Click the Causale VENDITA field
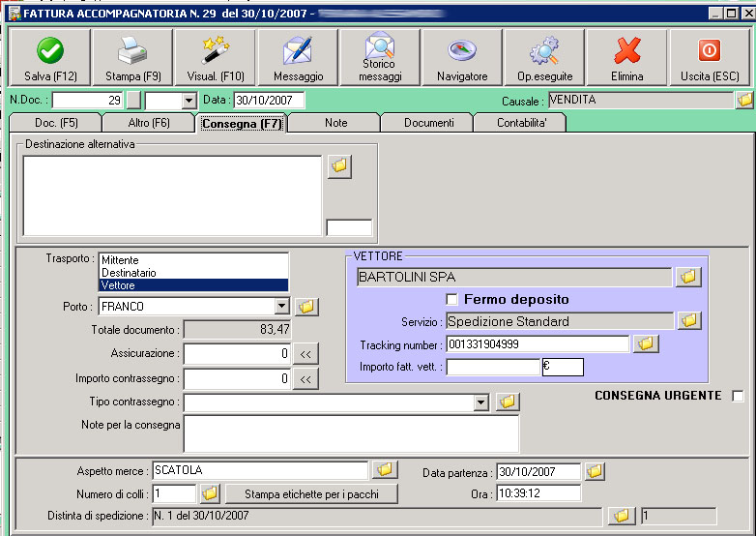Image resolution: width=756 pixels, height=536 pixels. pyautogui.click(x=641, y=100)
